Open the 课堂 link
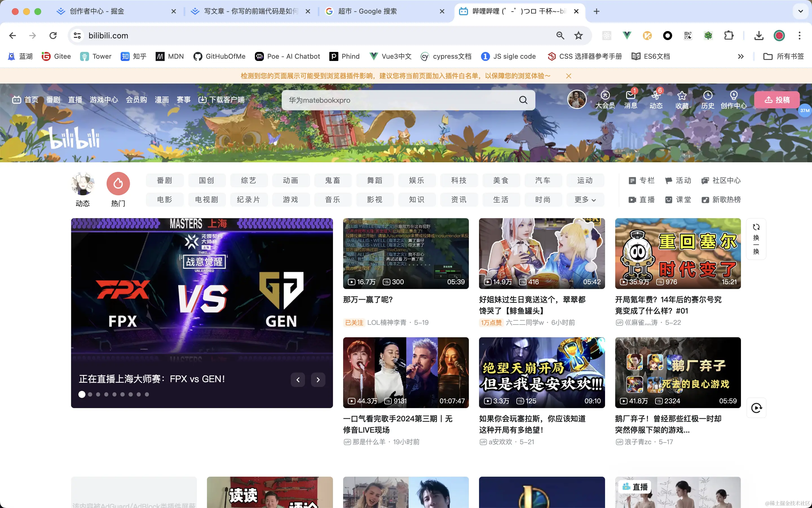The image size is (812, 508). [x=678, y=200]
